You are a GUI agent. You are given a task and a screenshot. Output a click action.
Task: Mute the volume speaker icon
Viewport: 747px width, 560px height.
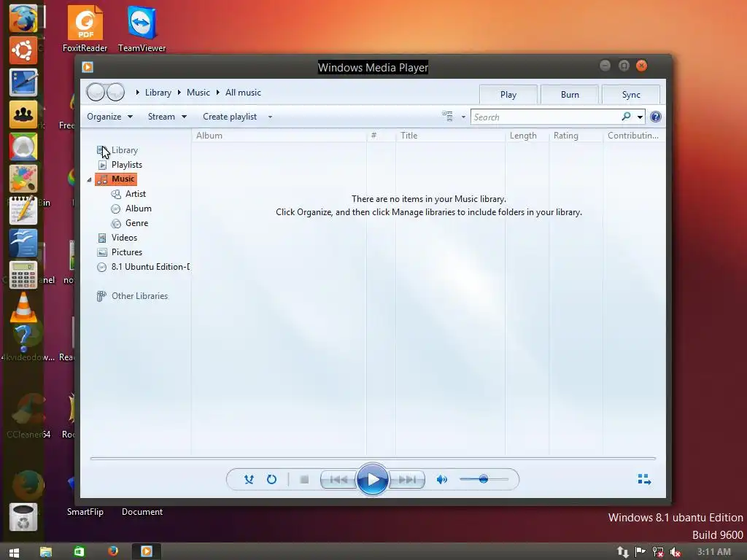pyautogui.click(x=441, y=480)
